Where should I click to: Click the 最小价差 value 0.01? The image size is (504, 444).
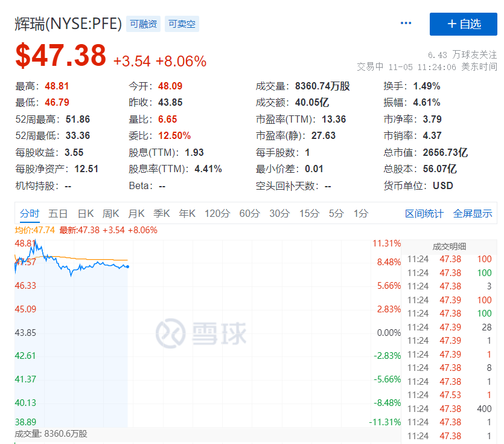314,169
